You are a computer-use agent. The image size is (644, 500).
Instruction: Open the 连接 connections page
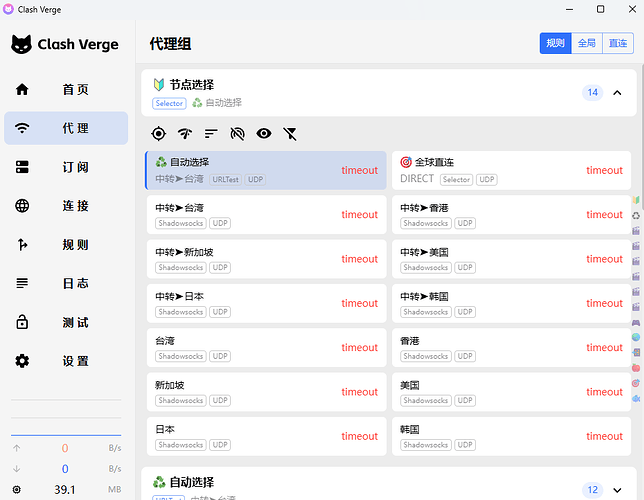66,205
